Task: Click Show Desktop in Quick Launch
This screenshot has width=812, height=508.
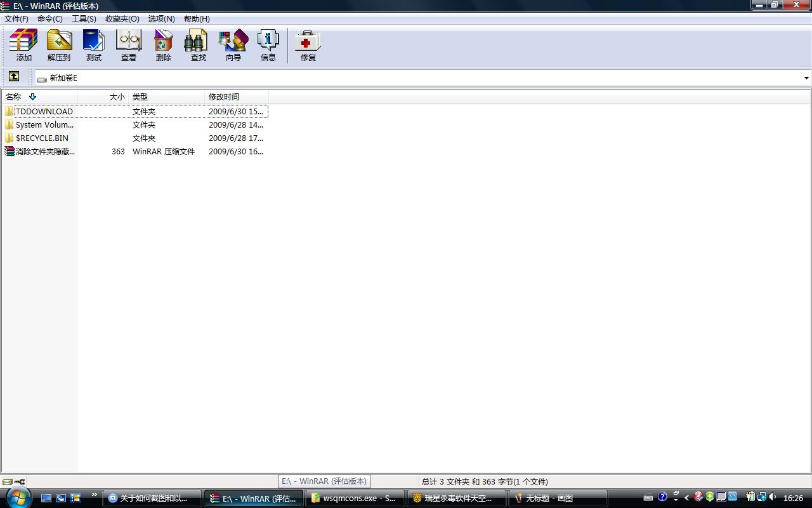Action: point(46,498)
